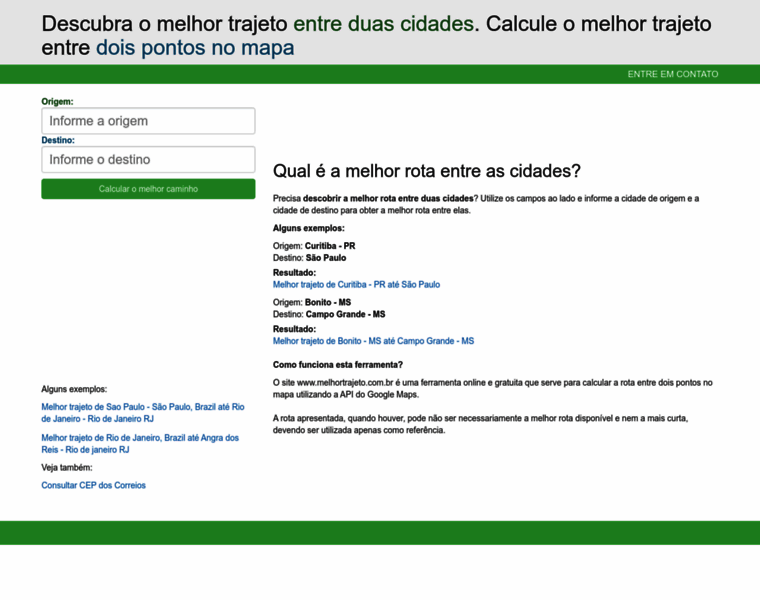Open the Bonito - MS até Campo Grande link
This screenshot has height=600, width=760.
(x=373, y=341)
